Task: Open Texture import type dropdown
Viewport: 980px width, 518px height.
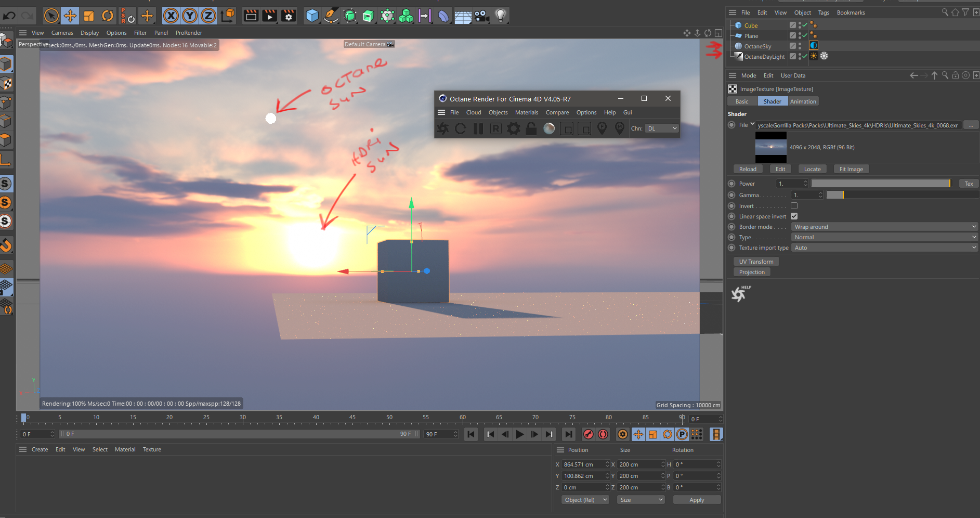Action: click(884, 248)
